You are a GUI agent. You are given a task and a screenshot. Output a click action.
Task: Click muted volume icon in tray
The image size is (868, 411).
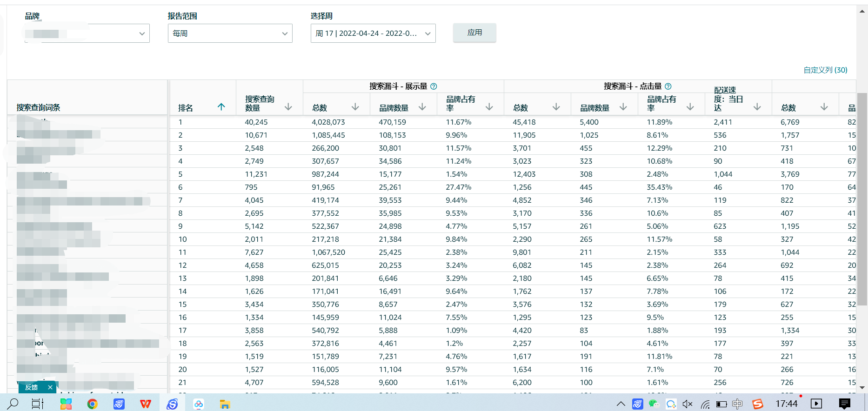pos(688,404)
